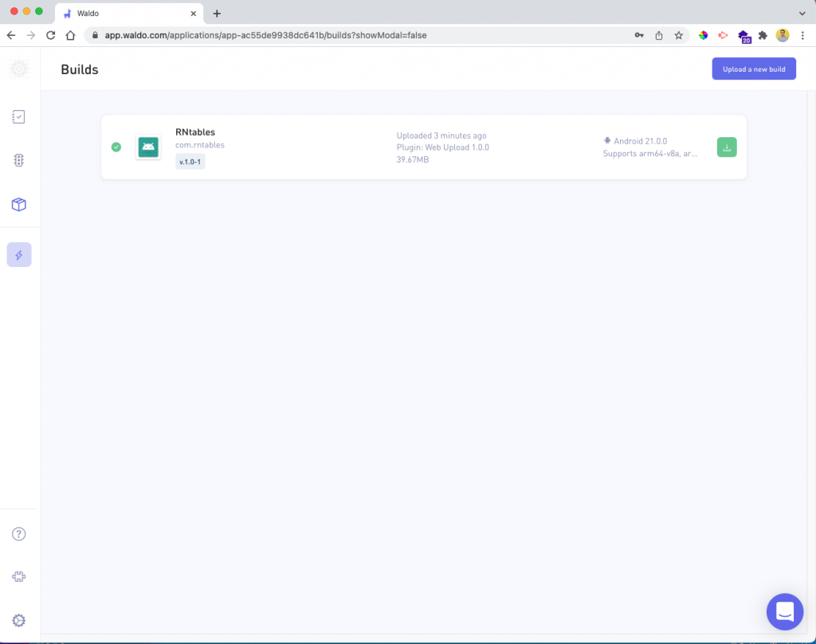The width and height of the screenshot is (816, 644).
Task: Open the browser profile dropdown chevron
Action: pyautogui.click(x=802, y=13)
